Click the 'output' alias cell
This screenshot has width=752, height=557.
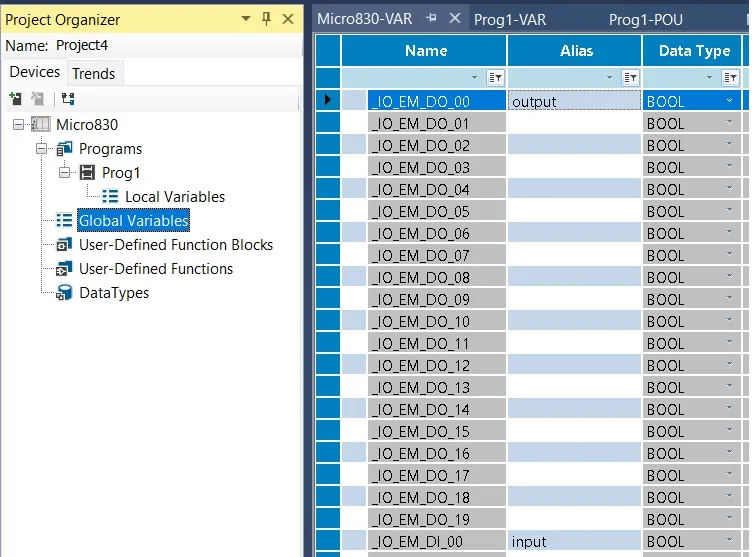pyautogui.click(x=575, y=101)
